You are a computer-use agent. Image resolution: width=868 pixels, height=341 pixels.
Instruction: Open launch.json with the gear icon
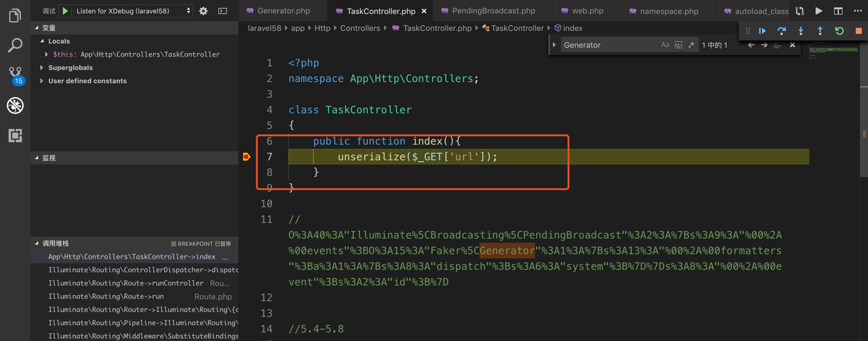pos(203,11)
